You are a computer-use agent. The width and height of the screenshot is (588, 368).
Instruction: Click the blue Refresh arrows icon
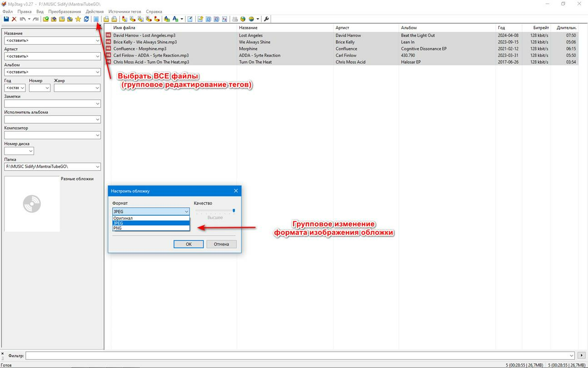pyautogui.click(x=86, y=19)
